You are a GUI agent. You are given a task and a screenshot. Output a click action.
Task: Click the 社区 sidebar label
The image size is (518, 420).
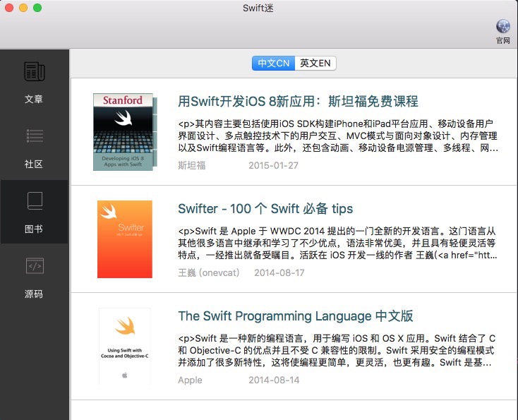[34, 164]
